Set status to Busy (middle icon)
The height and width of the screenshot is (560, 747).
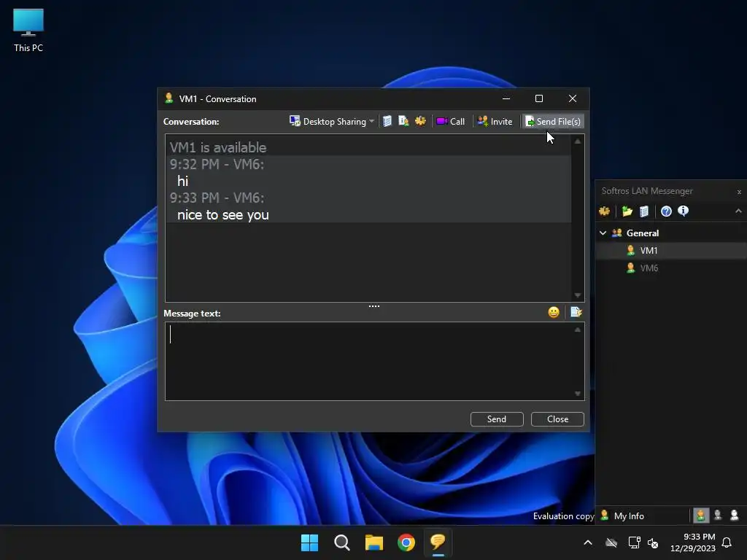[x=718, y=516]
